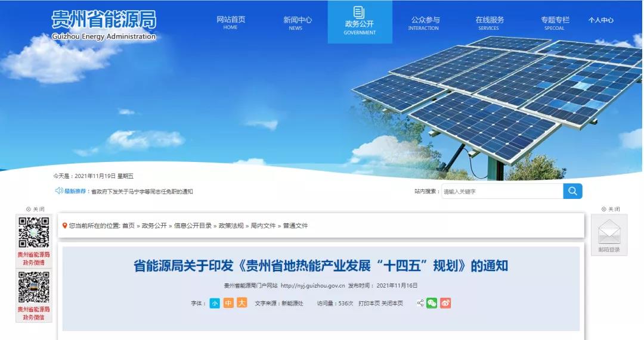Click the mailbox login envelope icon
Viewport: 644px width, 340px height.
click(609, 231)
